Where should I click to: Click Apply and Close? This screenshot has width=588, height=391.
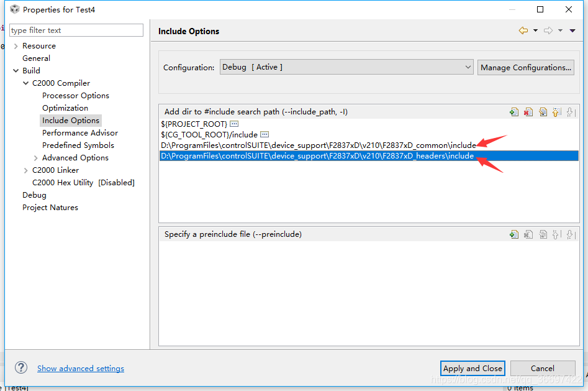coord(473,369)
